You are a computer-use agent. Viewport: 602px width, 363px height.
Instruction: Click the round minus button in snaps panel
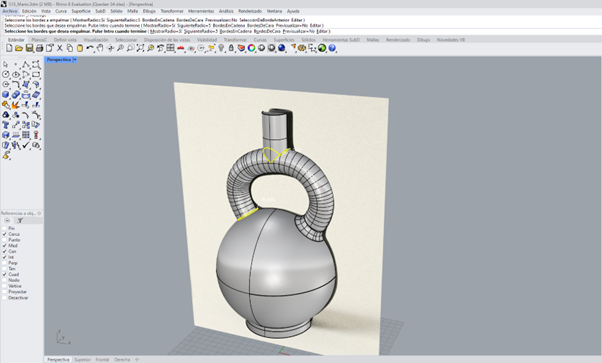7,220
